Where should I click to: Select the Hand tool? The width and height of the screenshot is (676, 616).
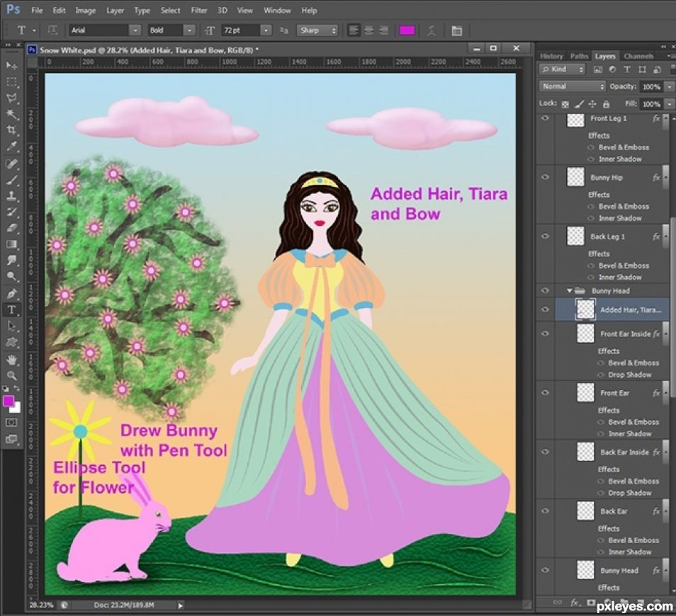pyautogui.click(x=11, y=359)
